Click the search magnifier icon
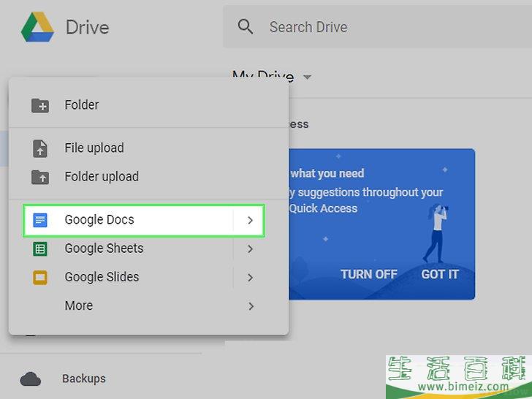This screenshot has height=399, width=532. [x=246, y=26]
